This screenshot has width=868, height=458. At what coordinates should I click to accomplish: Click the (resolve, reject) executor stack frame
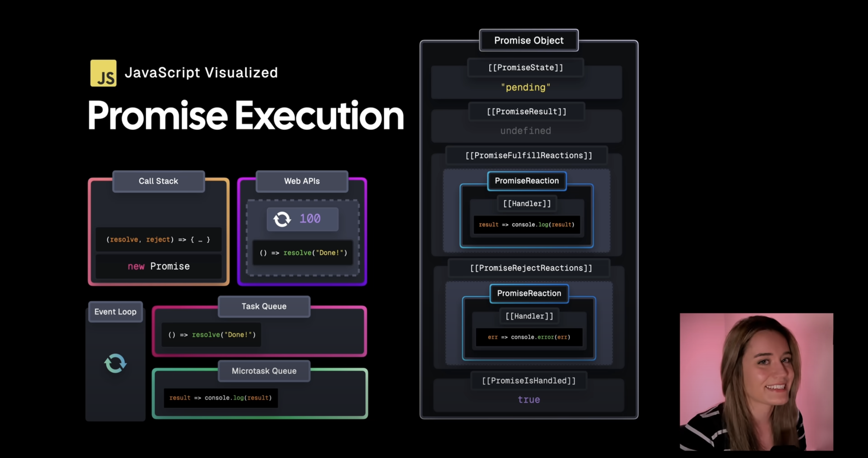158,240
